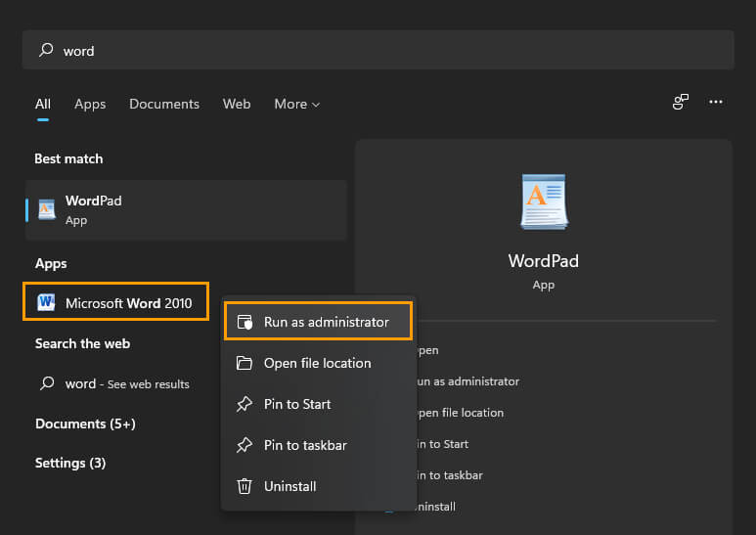Click pin icon beside Pin to Start

click(x=244, y=404)
